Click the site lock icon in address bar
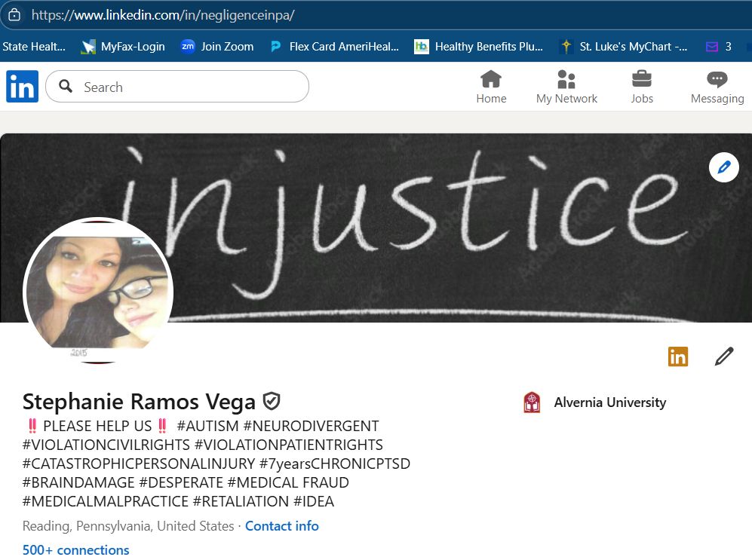Screen dimensions: 752x560 pyautogui.click(x=14, y=15)
